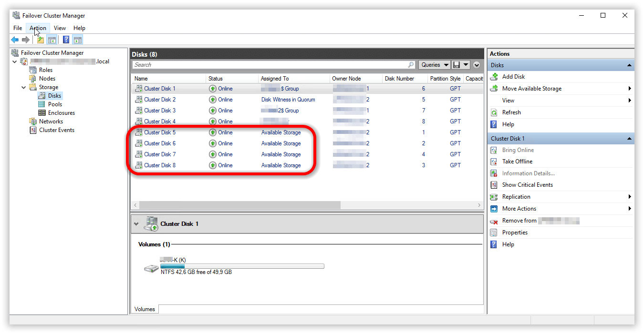Click the Show Critical Events icon
Screen dimensions: 644x334
pos(494,185)
